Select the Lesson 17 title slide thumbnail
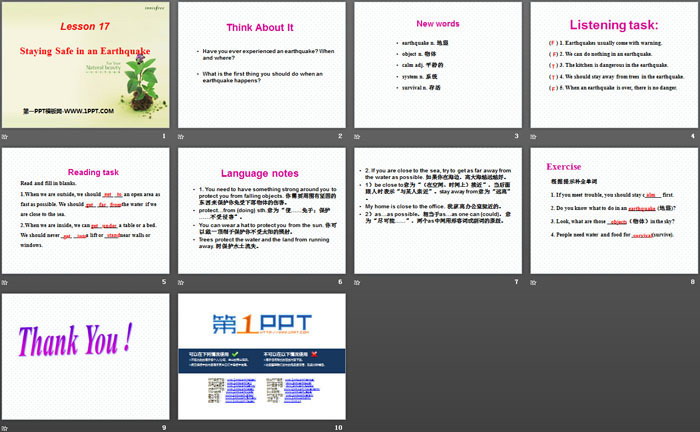This screenshot has width=700, height=432. [87, 64]
